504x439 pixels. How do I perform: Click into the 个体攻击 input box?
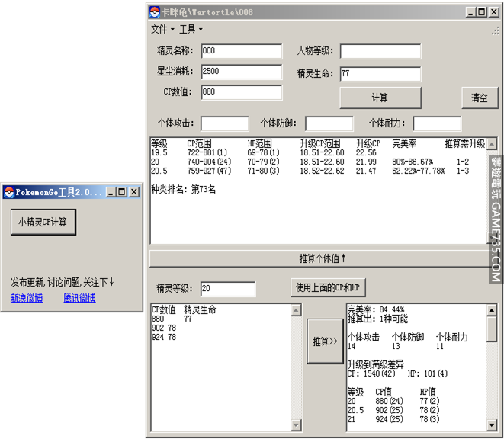coord(224,123)
